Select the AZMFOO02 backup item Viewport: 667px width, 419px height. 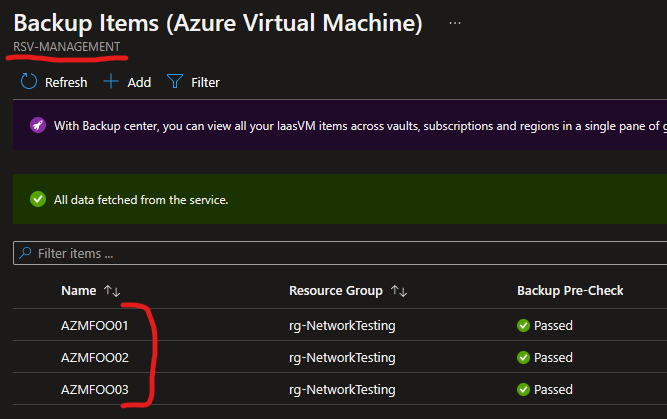pos(94,357)
